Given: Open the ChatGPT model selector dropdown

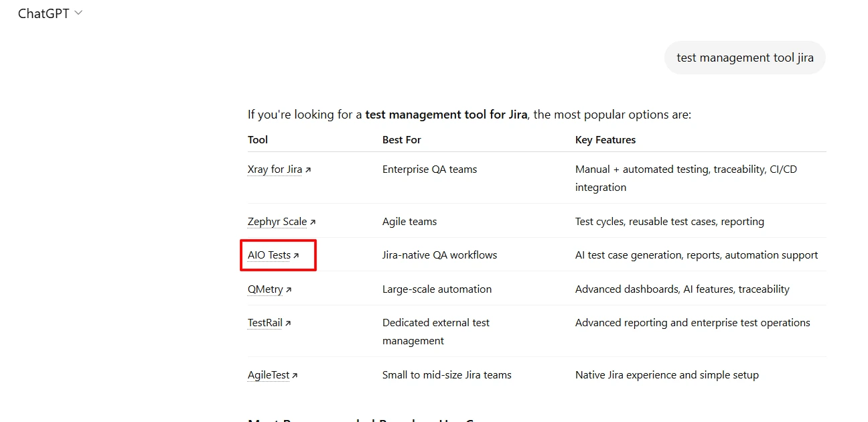Looking at the screenshot, I should pos(50,13).
